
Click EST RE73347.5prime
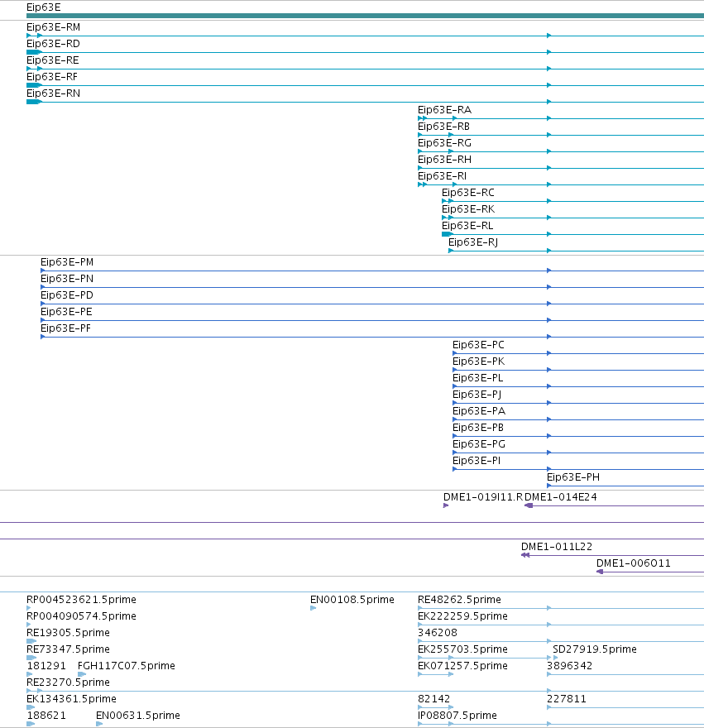tap(69, 649)
